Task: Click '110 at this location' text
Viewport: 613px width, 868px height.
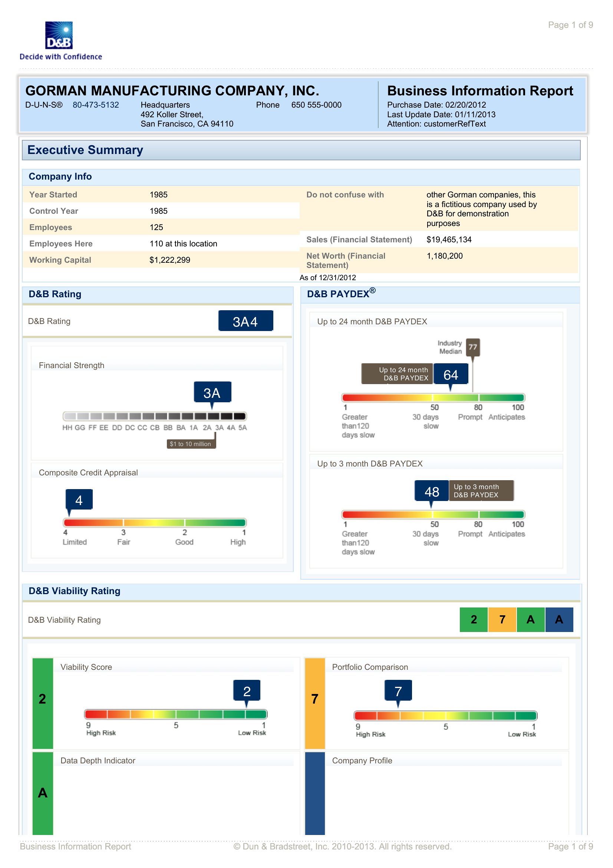Action: (x=184, y=244)
